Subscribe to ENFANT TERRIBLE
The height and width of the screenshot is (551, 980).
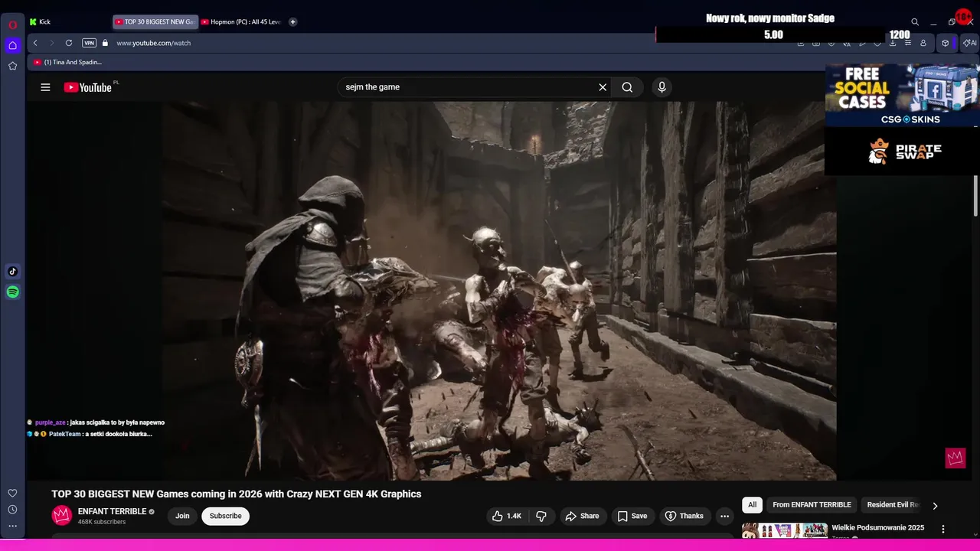click(x=225, y=516)
